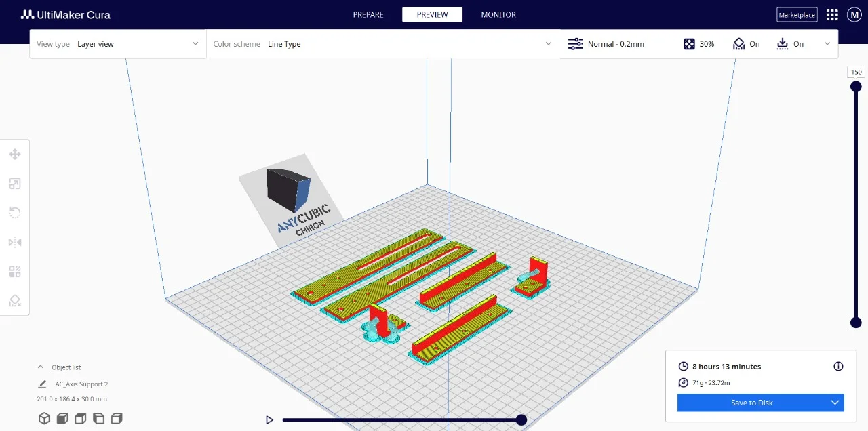Click the UltiMaker Cura logo

coord(66,14)
